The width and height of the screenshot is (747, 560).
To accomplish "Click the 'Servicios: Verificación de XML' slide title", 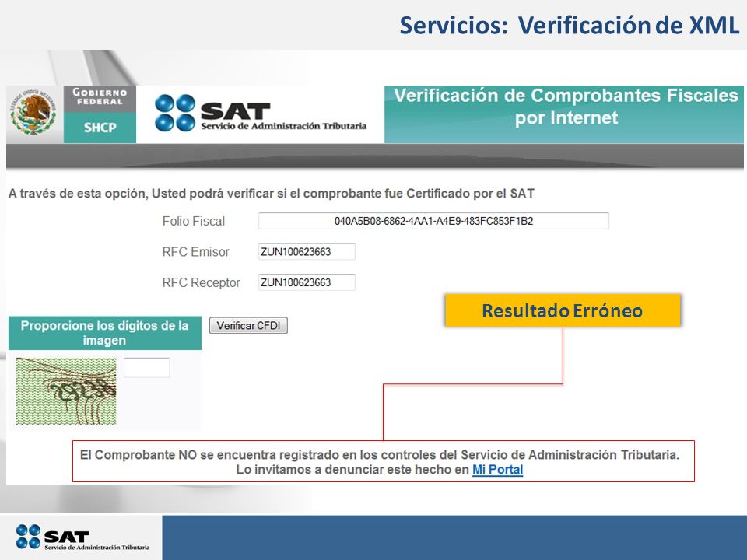I will point(570,25).
